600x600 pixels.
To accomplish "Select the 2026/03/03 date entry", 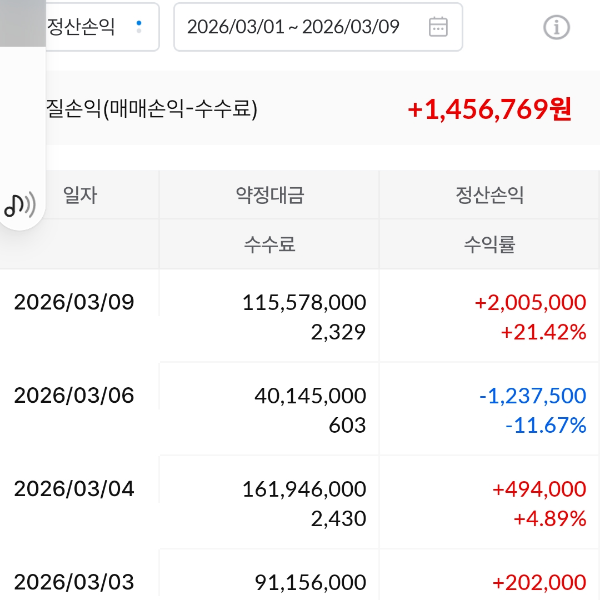I will (74, 582).
